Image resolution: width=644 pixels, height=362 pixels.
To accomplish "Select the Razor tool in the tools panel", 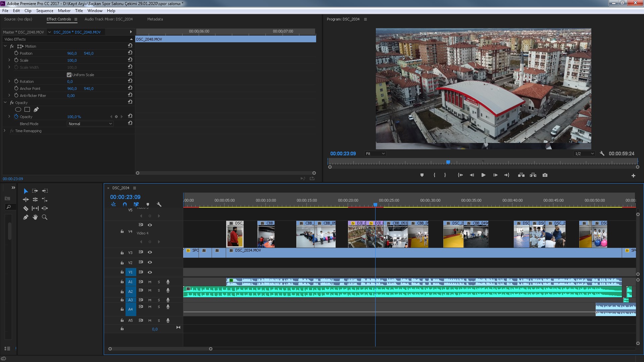I will tap(26, 208).
